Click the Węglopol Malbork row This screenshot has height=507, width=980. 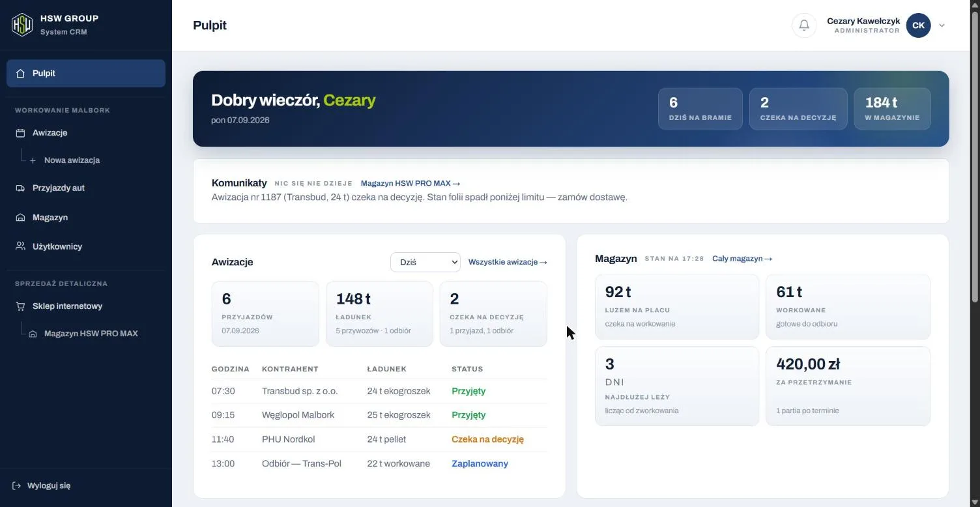click(x=379, y=415)
